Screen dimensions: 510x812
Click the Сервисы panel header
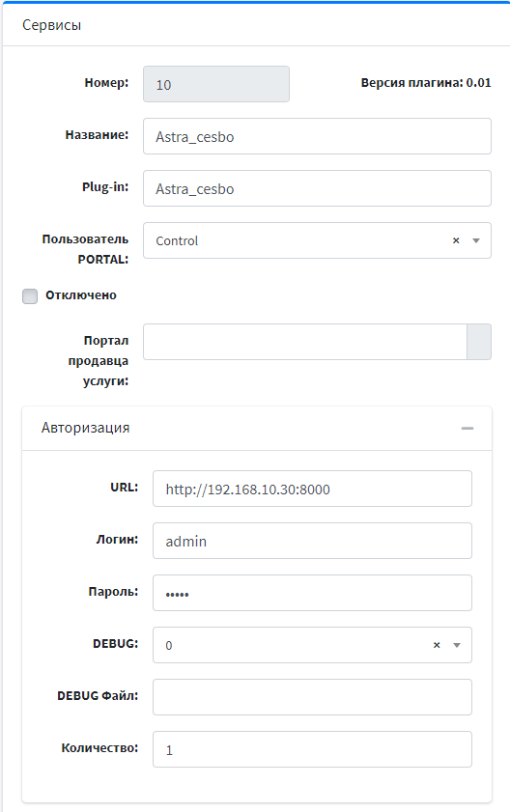[x=51, y=25]
